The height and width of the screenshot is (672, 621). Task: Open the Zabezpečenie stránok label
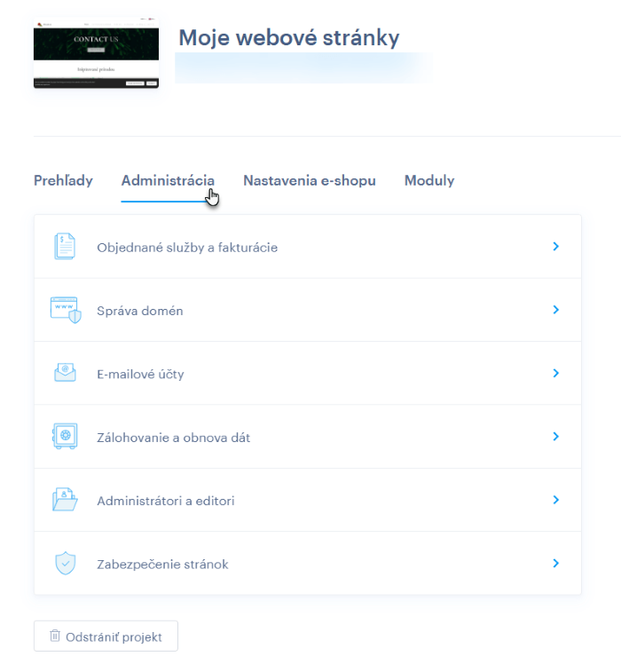pyautogui.click(x=162, y=564)
